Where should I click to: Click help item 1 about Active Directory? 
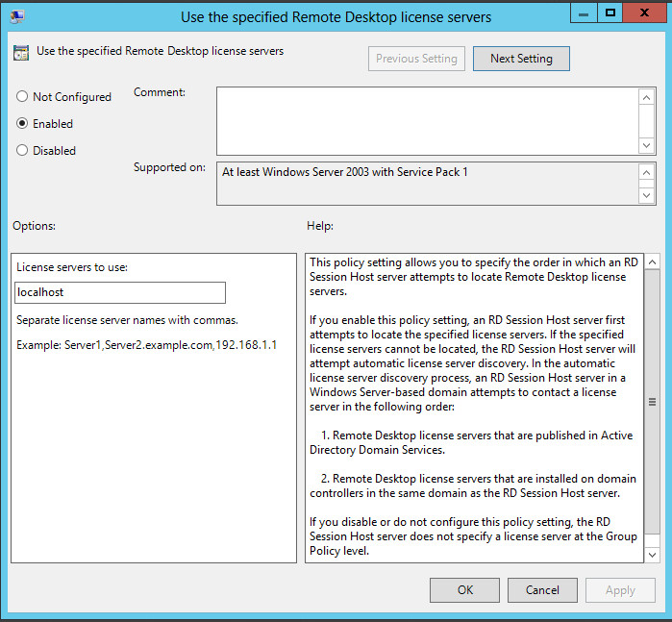(x=471, y=442)
